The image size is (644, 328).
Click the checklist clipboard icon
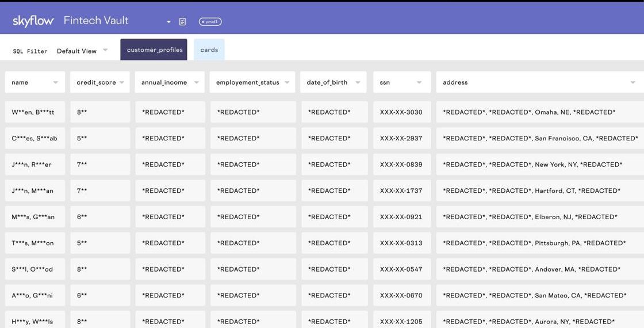[x=183, y=22]
